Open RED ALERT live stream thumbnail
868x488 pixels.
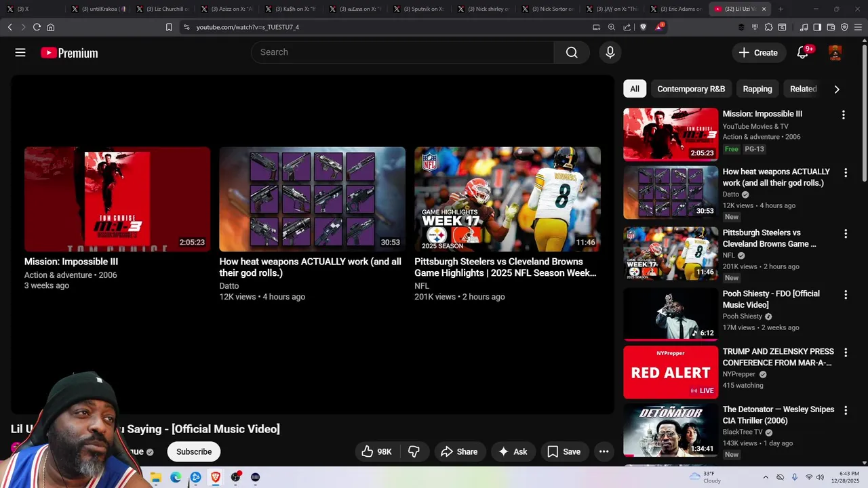coord(671,372)
